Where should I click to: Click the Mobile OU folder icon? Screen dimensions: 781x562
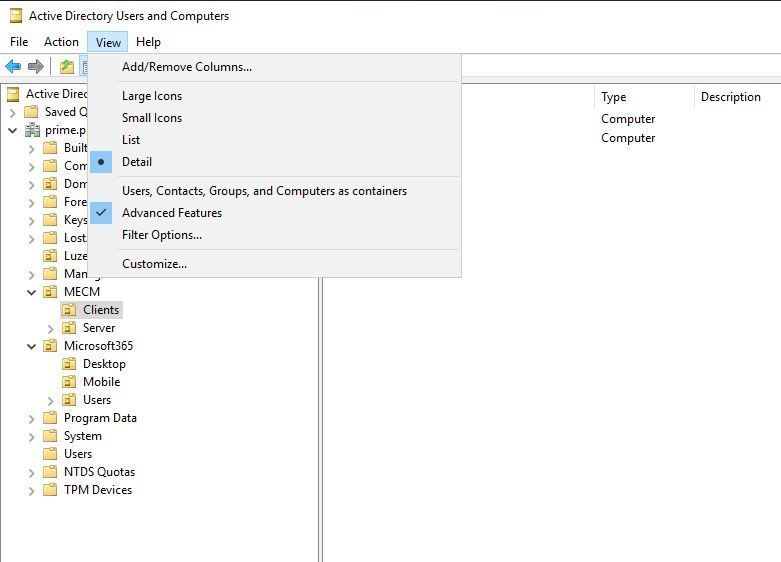click(x=69, y=382)
